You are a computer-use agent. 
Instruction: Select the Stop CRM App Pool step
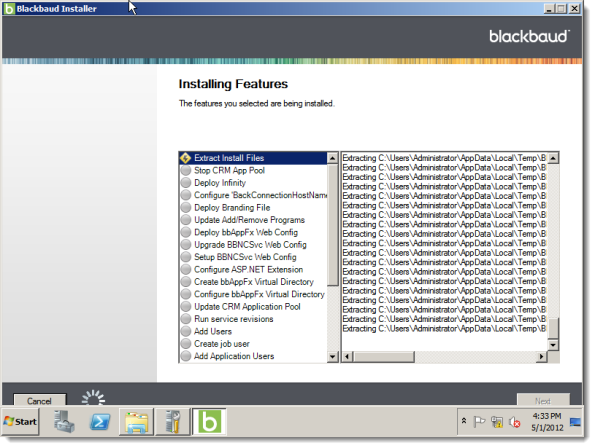coord(229,170)
